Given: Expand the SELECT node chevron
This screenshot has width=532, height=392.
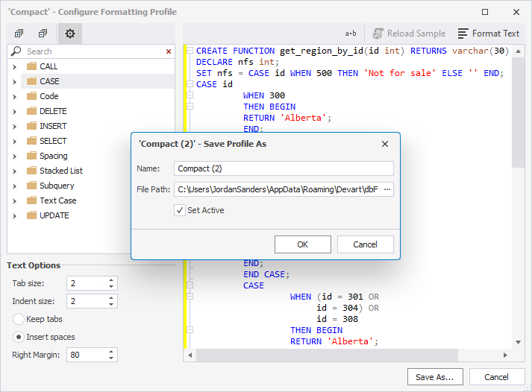Looking at the screenshot, I should coord(14,142).
